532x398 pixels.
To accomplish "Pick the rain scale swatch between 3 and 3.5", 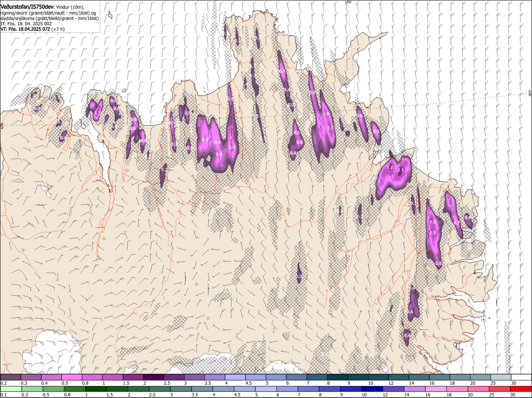I will coord(181,389).
